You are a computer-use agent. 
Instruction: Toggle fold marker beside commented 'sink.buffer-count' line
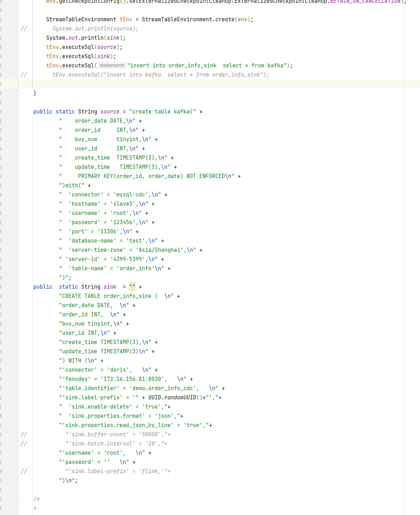(18, 434)
